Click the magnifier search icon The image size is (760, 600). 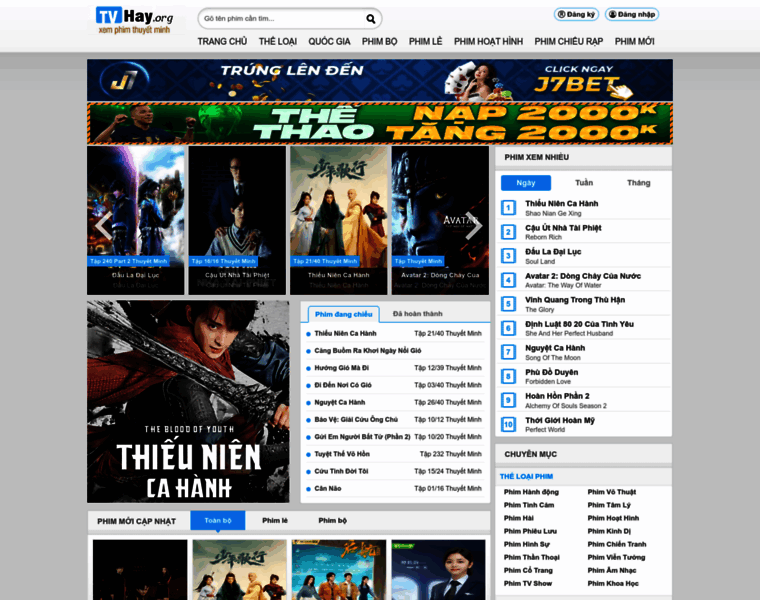(x=371, y=19)
